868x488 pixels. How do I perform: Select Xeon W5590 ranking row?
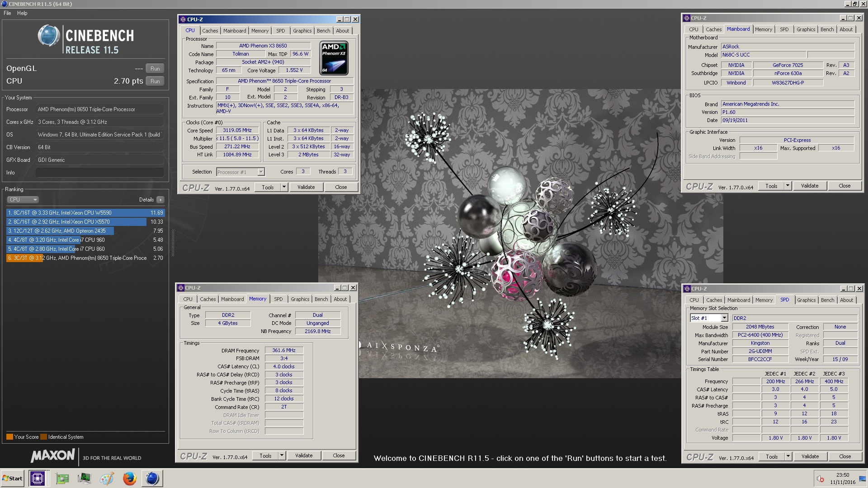click(x=85, y=213)
